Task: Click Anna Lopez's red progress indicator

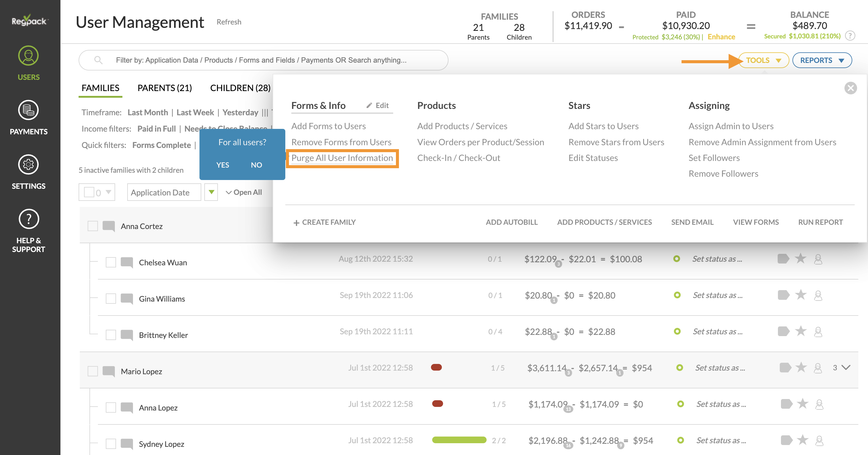Action: [x=437, y=404]
